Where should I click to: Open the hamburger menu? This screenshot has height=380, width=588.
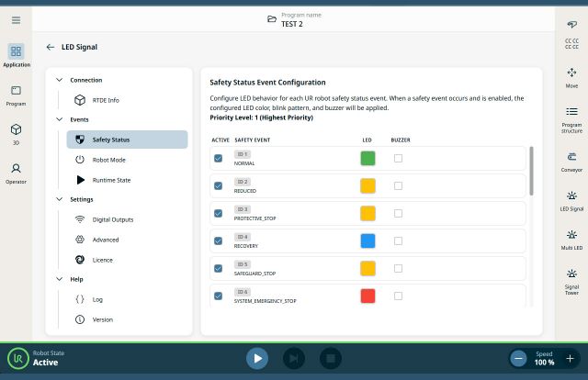pos(16,19)
